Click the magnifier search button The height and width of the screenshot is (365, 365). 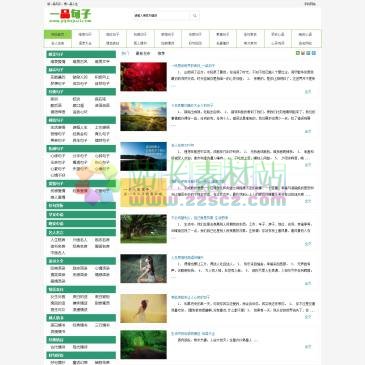195,15
